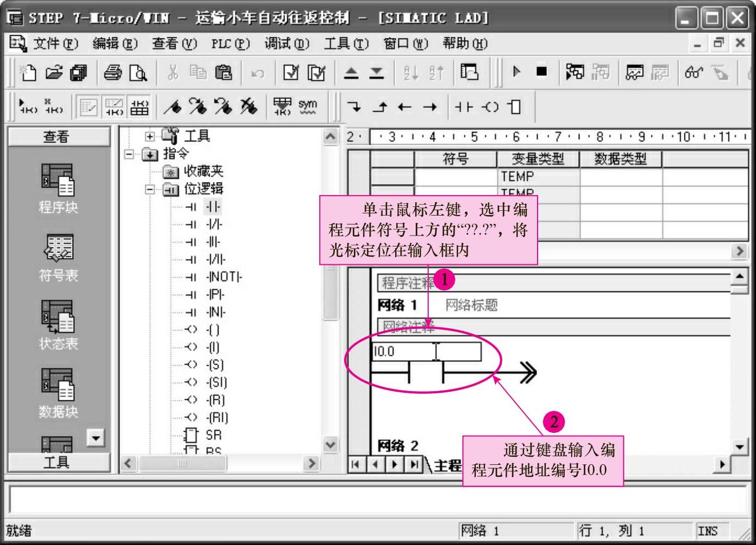
Task: Select the 主程序 tab
Action: coord(448,465)
